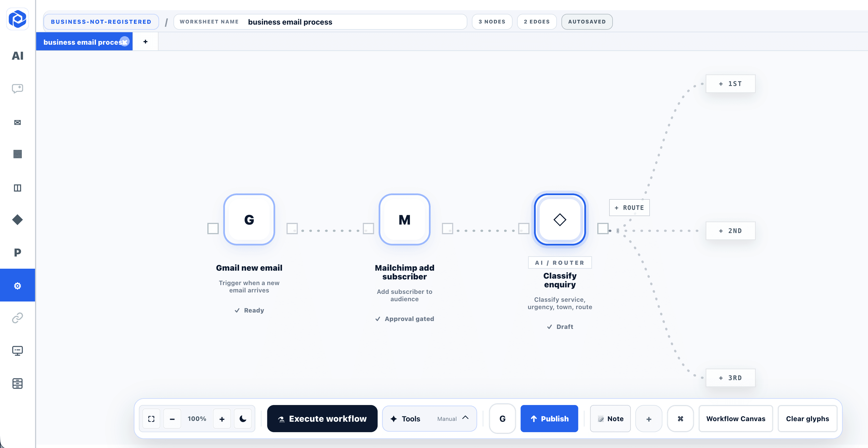This screenshot has height=448, width=868.
Task: Expand the Tools Manual dropdown
Action: 429,419
